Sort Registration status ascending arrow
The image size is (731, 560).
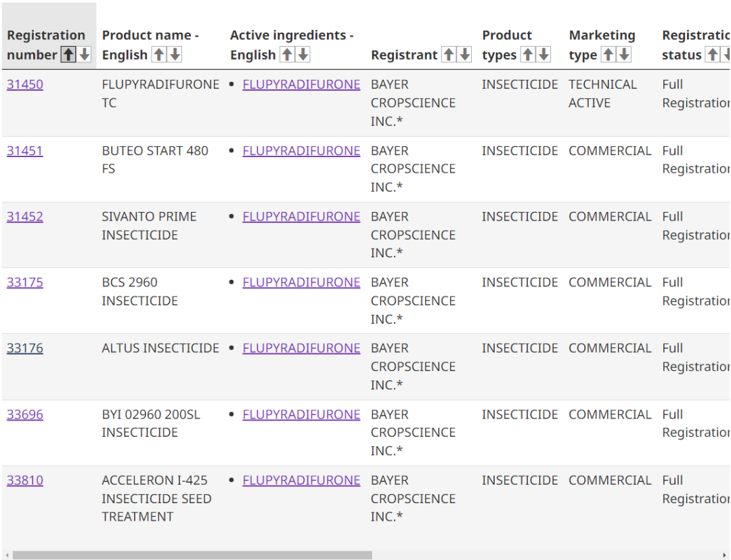pos(712,55)
